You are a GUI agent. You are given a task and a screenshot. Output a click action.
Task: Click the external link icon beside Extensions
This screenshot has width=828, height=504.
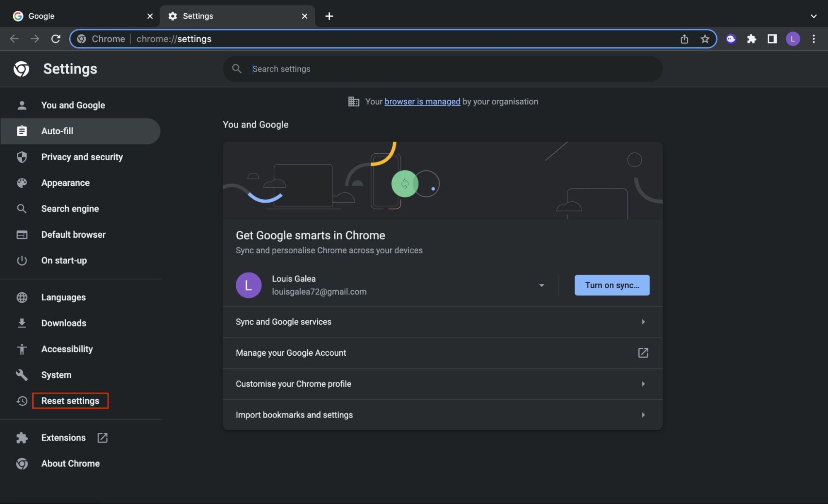(x=102, y=438)
